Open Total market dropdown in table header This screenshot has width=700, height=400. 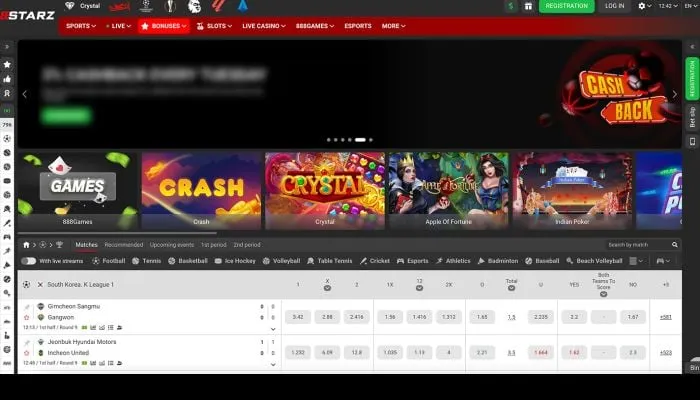click(x=512, y=288)
